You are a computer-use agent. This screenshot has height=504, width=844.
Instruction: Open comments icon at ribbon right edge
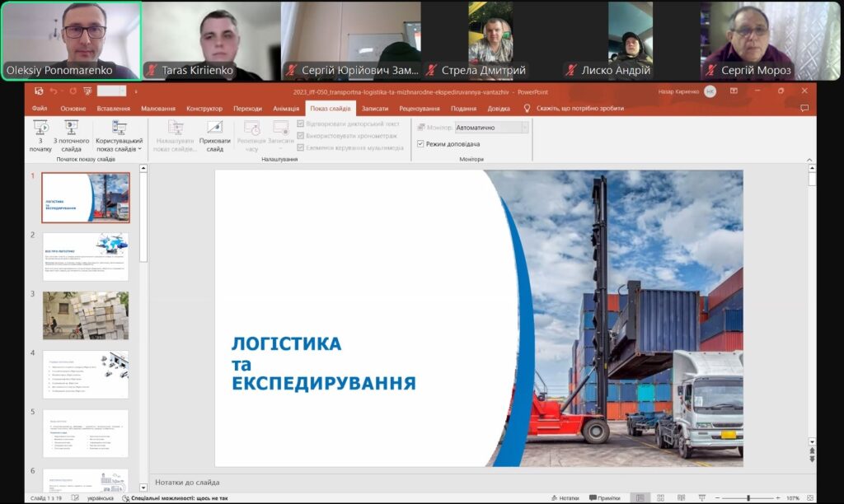tap(804, 108)
